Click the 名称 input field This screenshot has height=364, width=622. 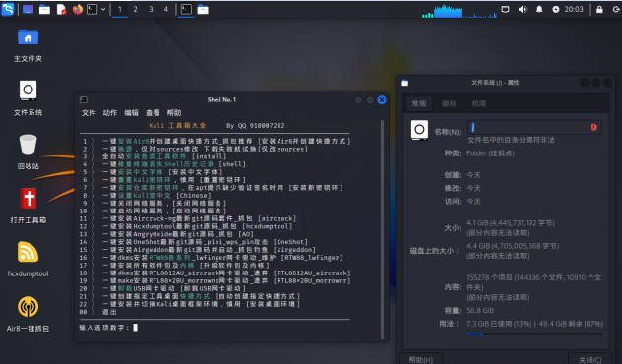(534, 127)
